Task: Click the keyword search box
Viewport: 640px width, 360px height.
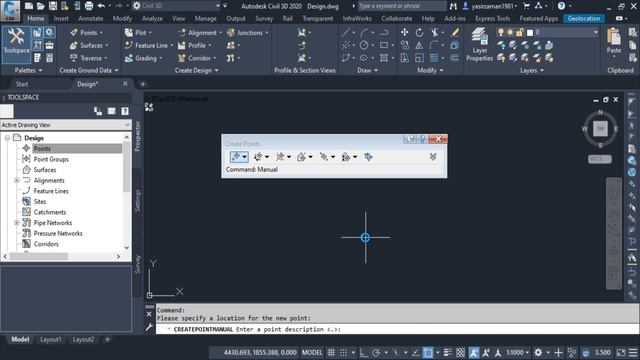Action: pyautogui.click(x=402, y=6)
